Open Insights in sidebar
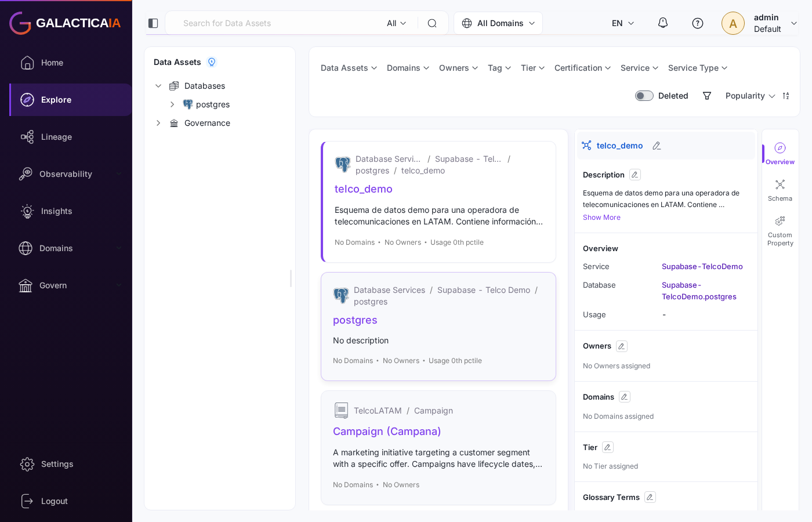The height and width of the screenshot is (522, 812). coord(71,211)
